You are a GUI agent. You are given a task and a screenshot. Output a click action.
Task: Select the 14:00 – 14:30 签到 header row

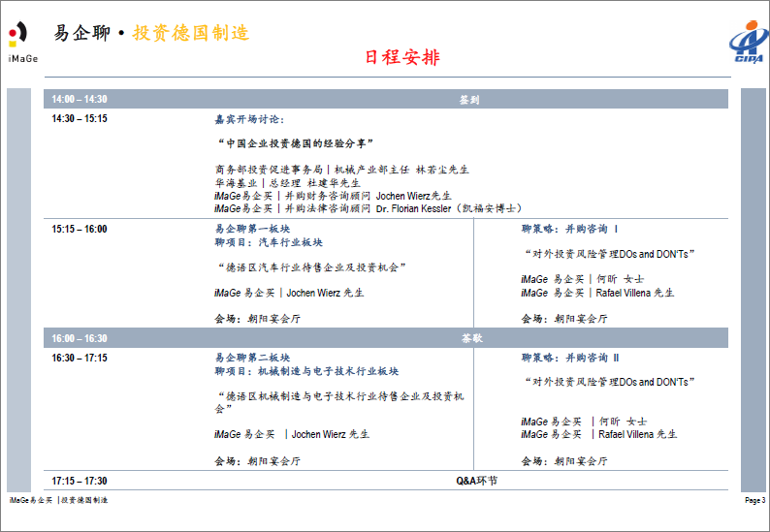pos(388,99)
